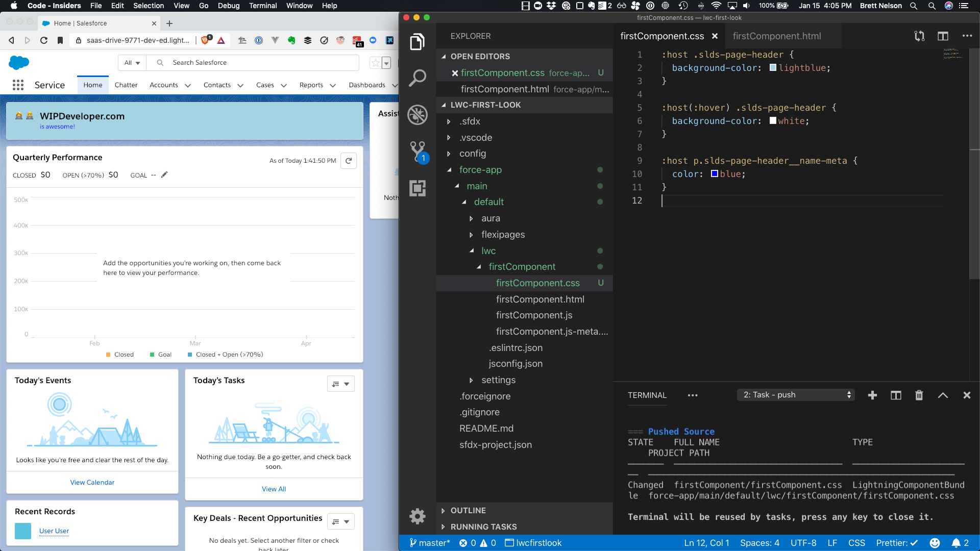Open the Terminal menu in the menu bar
Viewport: 980px width, 551px height.
pos(263,6)
